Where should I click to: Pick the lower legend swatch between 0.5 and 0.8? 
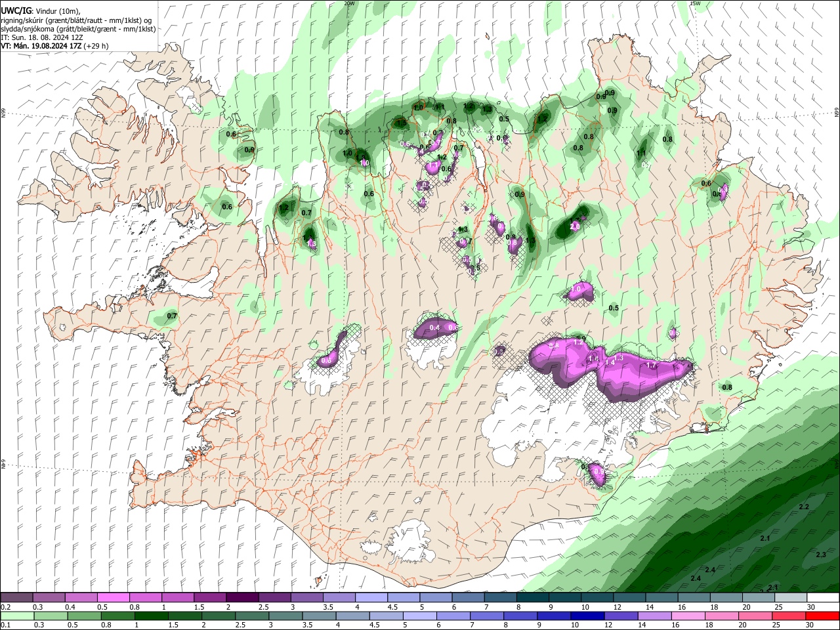pyautogui.click(x=85, y=616)
